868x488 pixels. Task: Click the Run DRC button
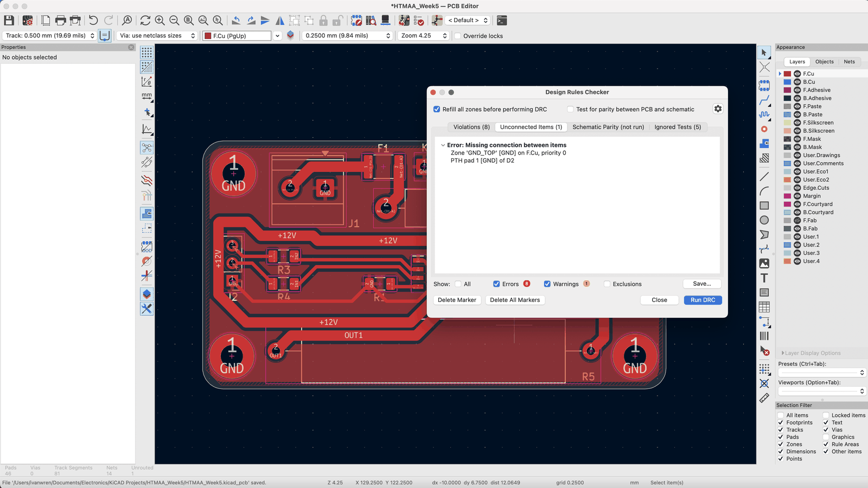[703, 300]
